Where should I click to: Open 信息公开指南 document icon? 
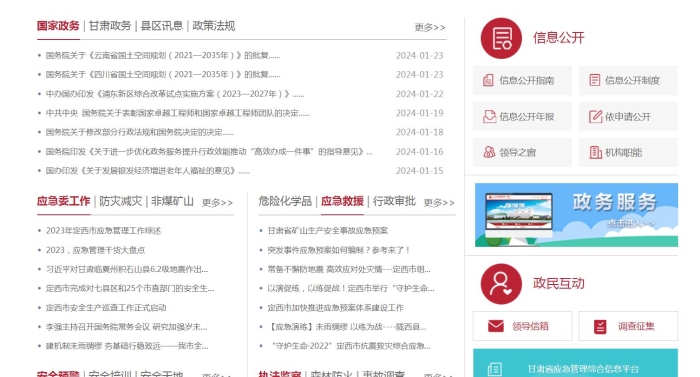click(x=488, y=80)
